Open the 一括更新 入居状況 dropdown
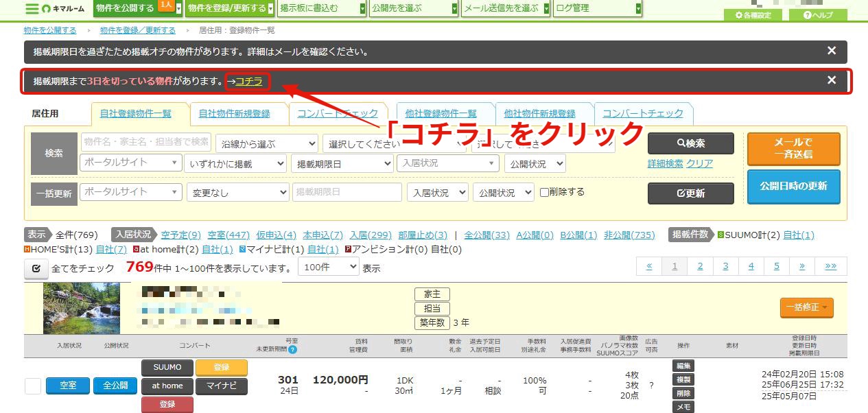This screenshot has width=868, height=413. click(x=438, y=193)
